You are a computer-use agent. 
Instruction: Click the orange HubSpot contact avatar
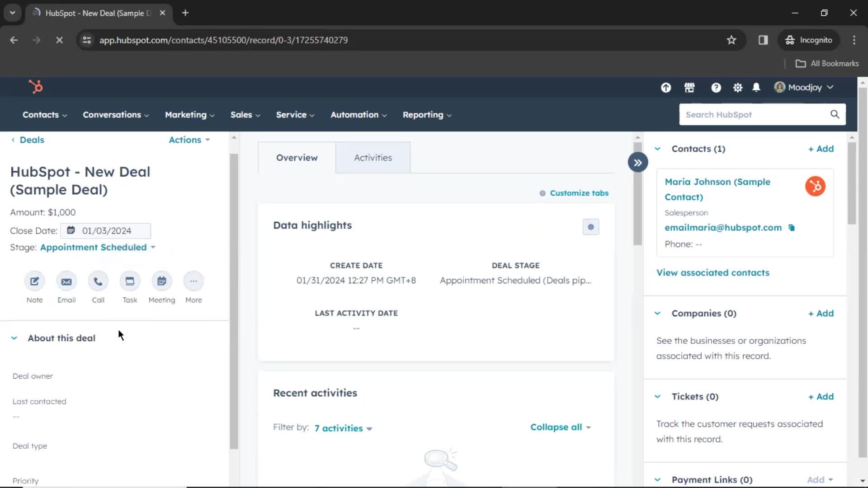815,186
